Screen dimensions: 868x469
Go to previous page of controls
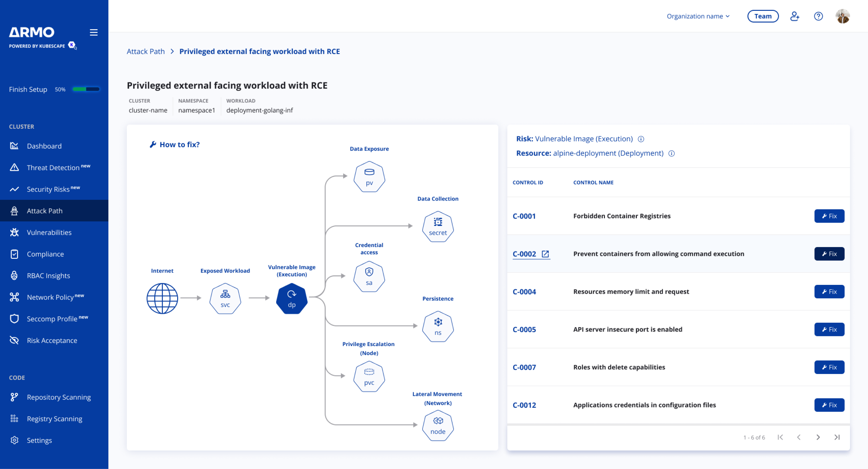pyautogui.click(x=799, y=437)
